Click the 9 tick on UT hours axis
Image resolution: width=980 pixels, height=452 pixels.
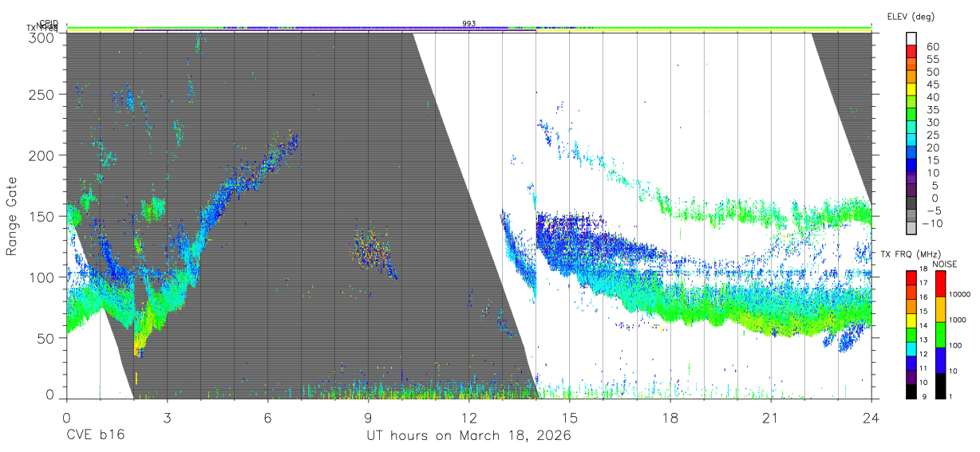tap(368, 418)
